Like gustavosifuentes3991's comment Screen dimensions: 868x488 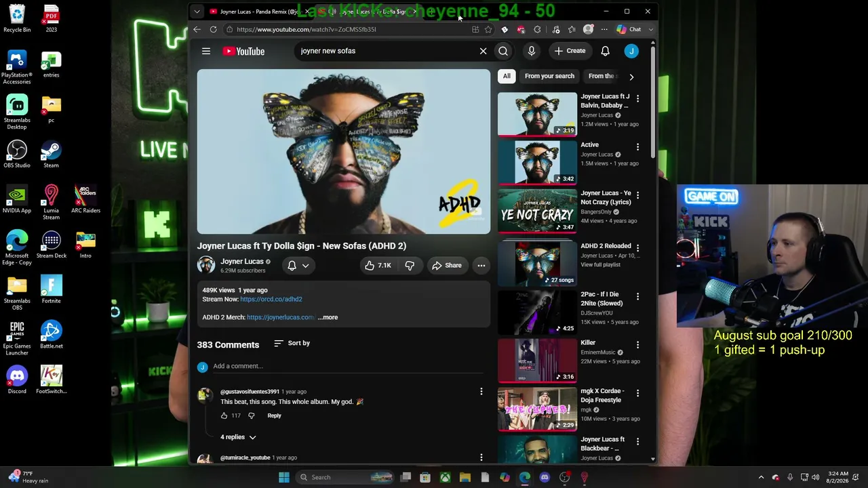pyautogui.click(x=224, y=415)
